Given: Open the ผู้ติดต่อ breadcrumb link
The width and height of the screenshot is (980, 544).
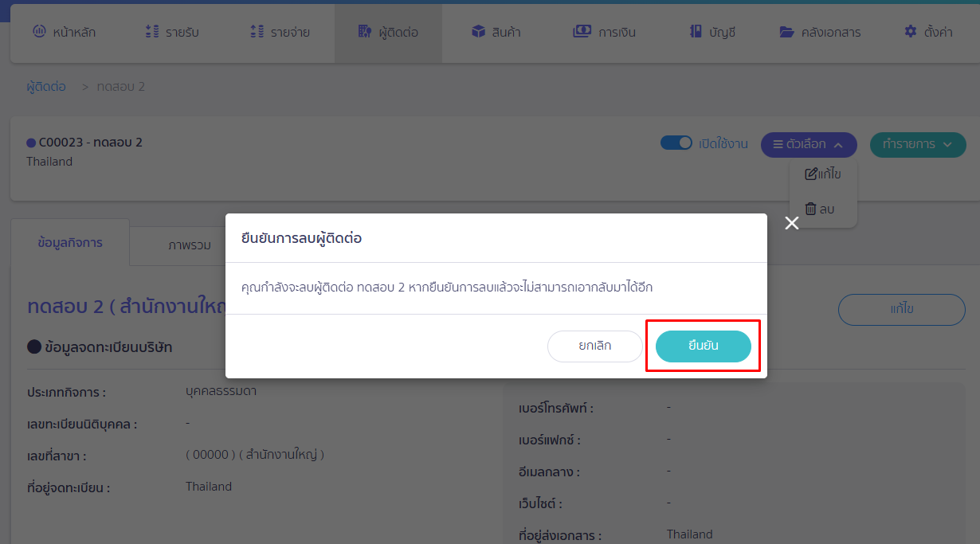Looking at the screenshot, I should coord(45,86).
